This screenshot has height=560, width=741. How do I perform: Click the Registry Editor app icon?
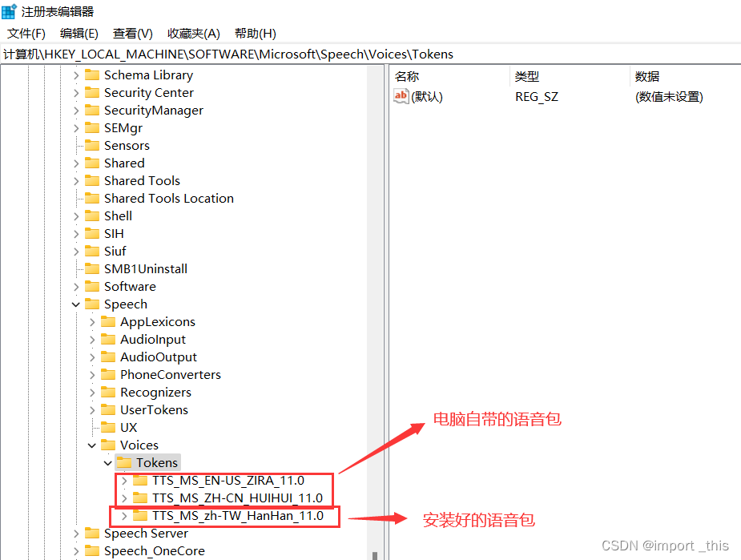(9, 11)
